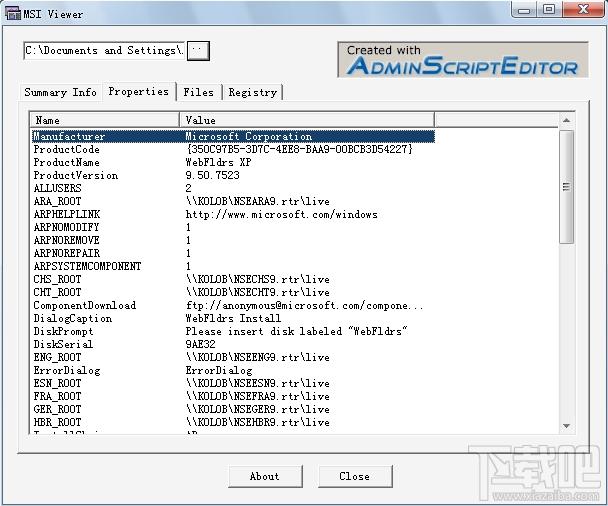Image resolution: width=608 pixels, height=506 pixels.
Task: Select the ARPSYSTEMCOMPONENT row
Action: (233, 266)
